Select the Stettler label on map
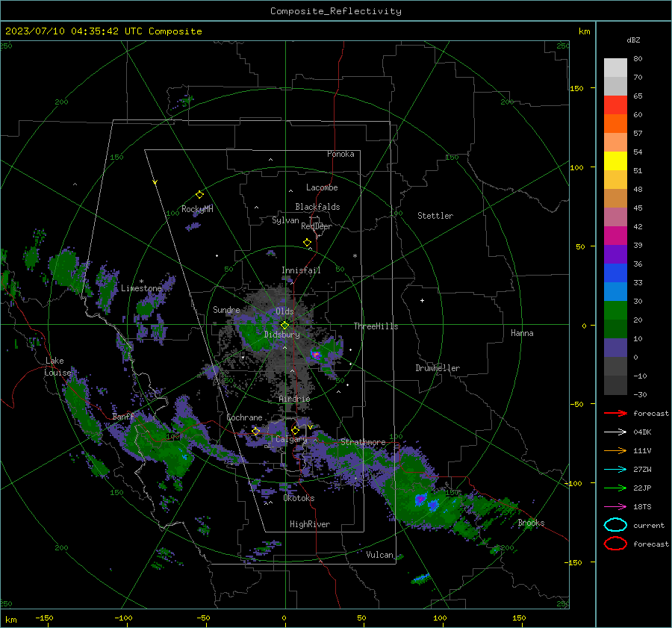Image resolution: width=672 pixels, height=628 pixels. coord(435,216)
